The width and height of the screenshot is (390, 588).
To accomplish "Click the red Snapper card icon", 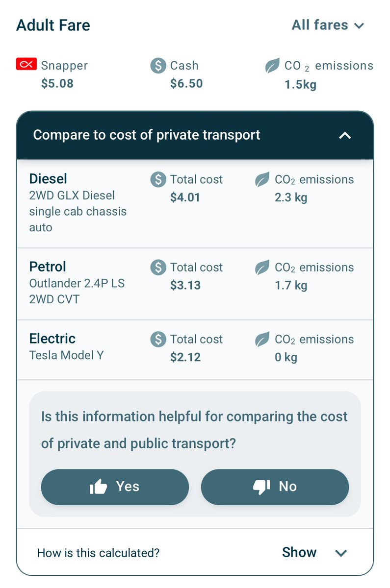I will [26, 65].
